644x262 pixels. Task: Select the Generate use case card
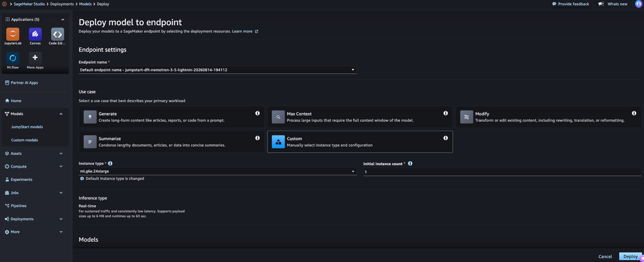click(172, 117)
